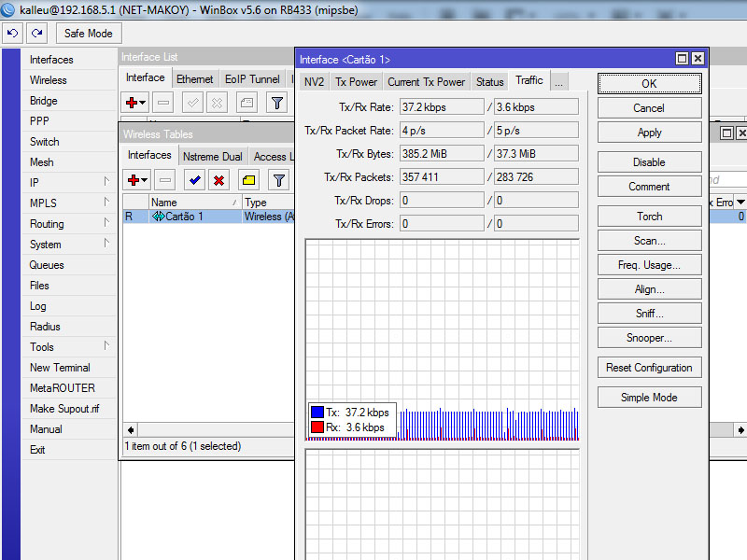747x560 pixels.
Task: Click red plus add icon in Wireless Tables
Action: pyautogui.click(x=133, y=180)
